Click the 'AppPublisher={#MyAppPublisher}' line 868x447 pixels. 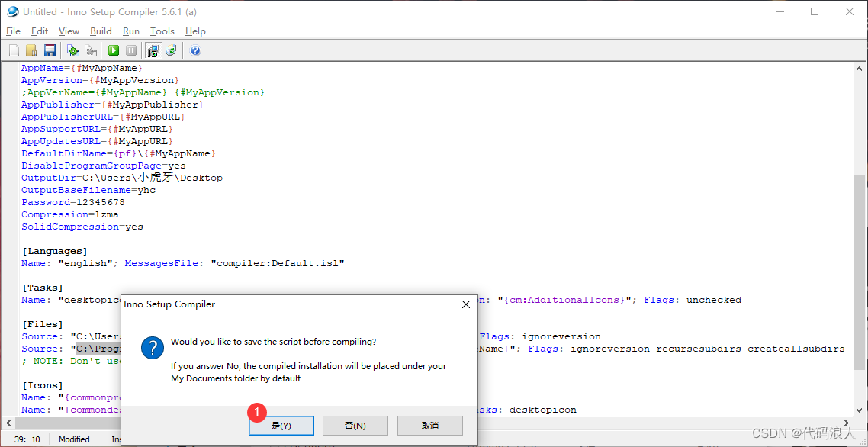point(112,105)
